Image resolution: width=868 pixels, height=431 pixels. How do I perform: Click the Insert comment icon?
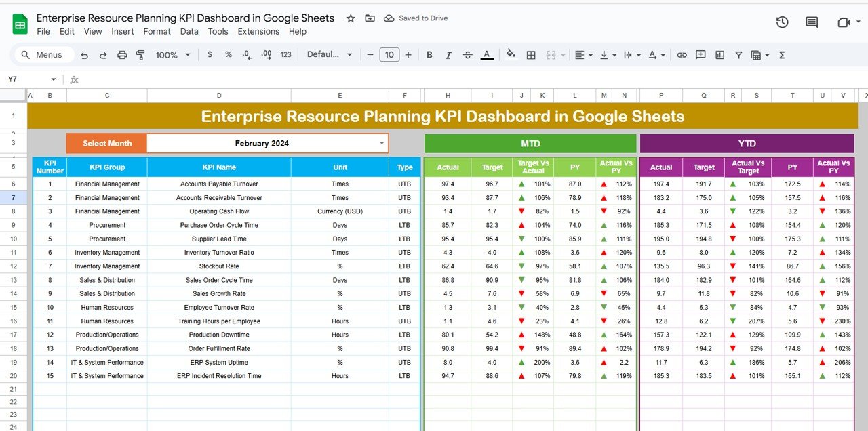coord(701,55)
